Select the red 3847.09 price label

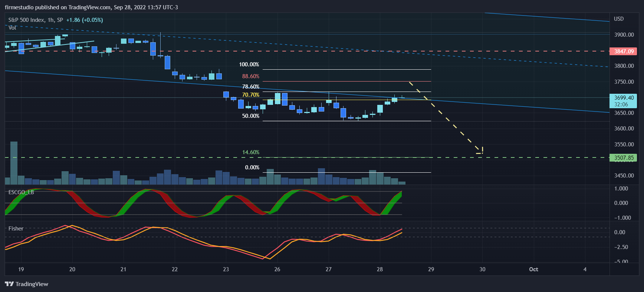623,51
